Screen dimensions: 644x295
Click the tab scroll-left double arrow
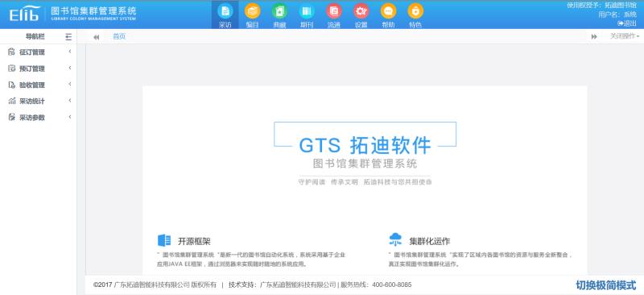point(97,37)
